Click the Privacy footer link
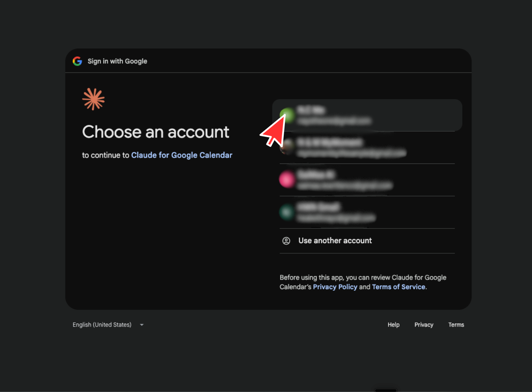The height and width of the screenshot is (392, 532). [424, 325]
